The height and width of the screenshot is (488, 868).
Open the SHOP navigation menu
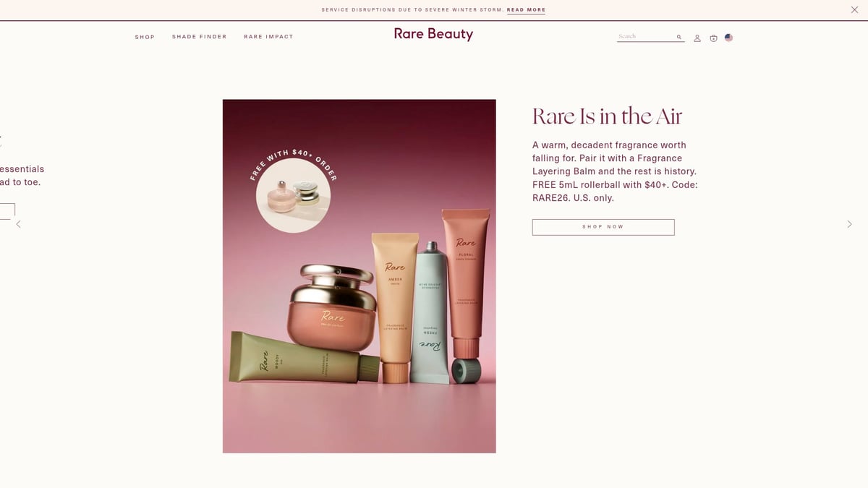(x=145, y=36)
